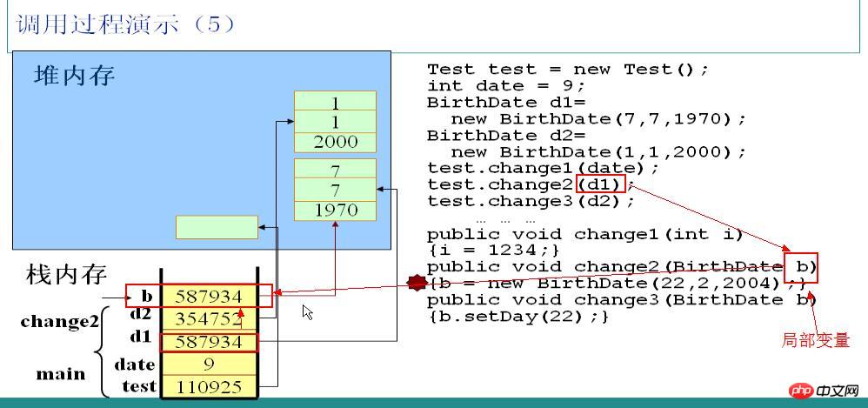This screenshot has width=868, height=408.
Task: Select the '堆内存' heap label
Action: pos(74,76)
